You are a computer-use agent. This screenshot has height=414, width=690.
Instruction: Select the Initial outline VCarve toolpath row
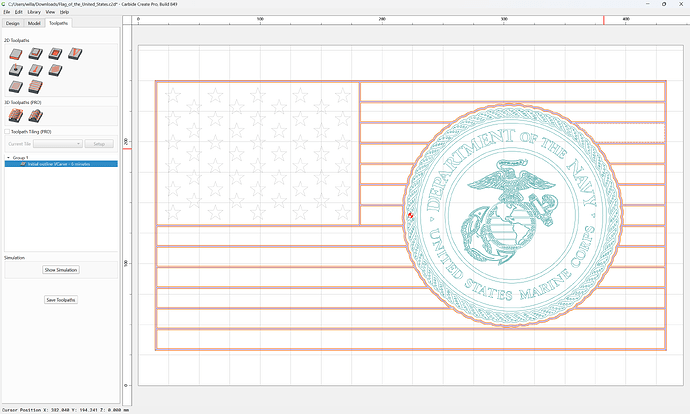click(61, 164)
